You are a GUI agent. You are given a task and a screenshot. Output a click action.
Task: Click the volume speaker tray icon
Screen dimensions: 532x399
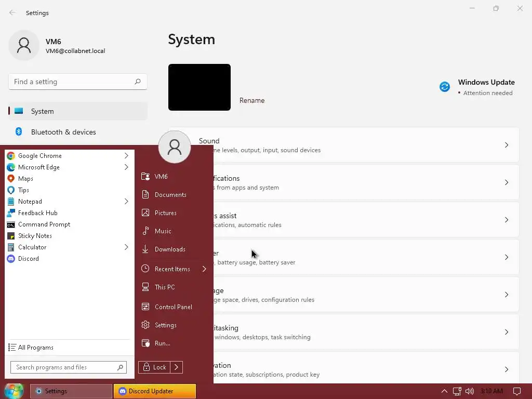pyautogui.click(x=470, y=392)
